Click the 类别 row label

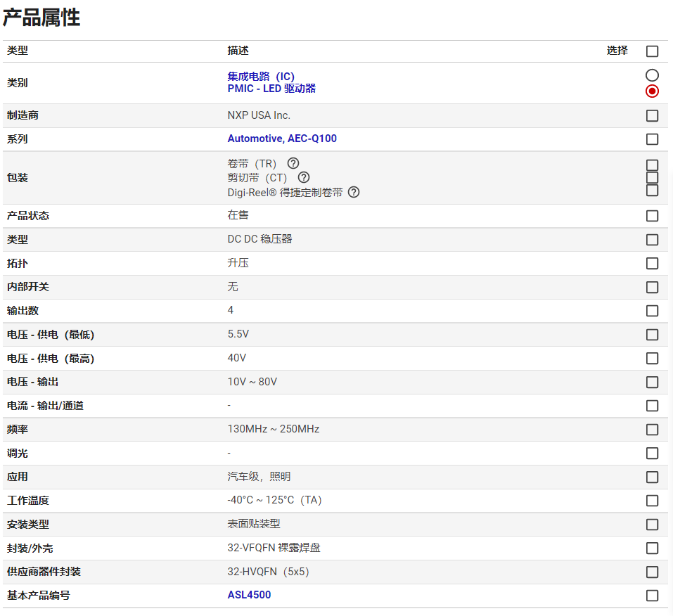[17, 83]
